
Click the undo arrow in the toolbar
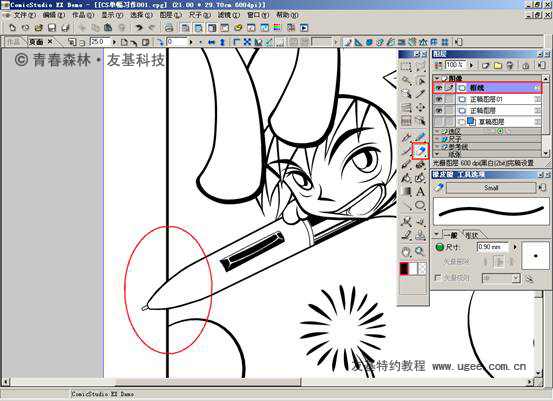coord(139,28)
